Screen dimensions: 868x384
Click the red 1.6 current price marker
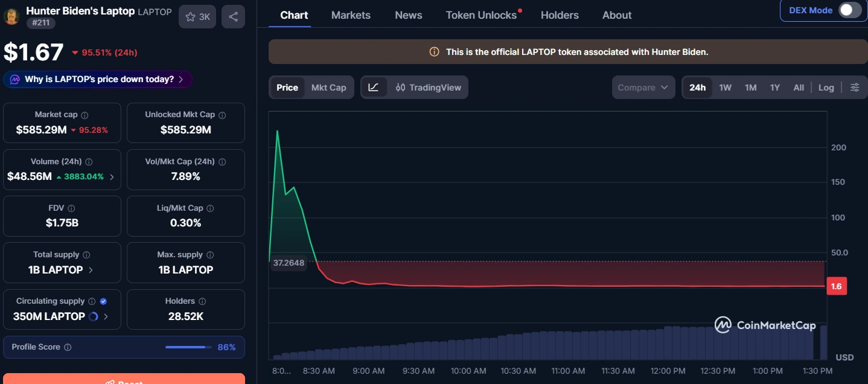[x=836, y=286]
